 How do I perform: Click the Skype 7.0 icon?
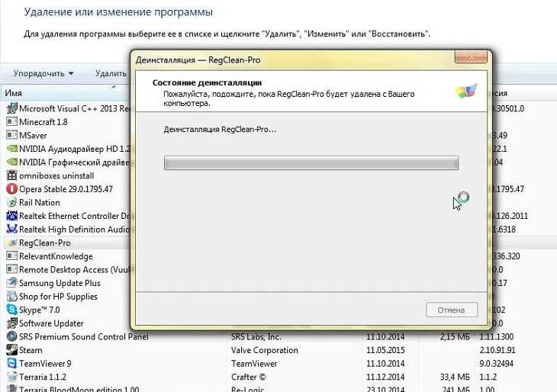[x=11, y=310]
